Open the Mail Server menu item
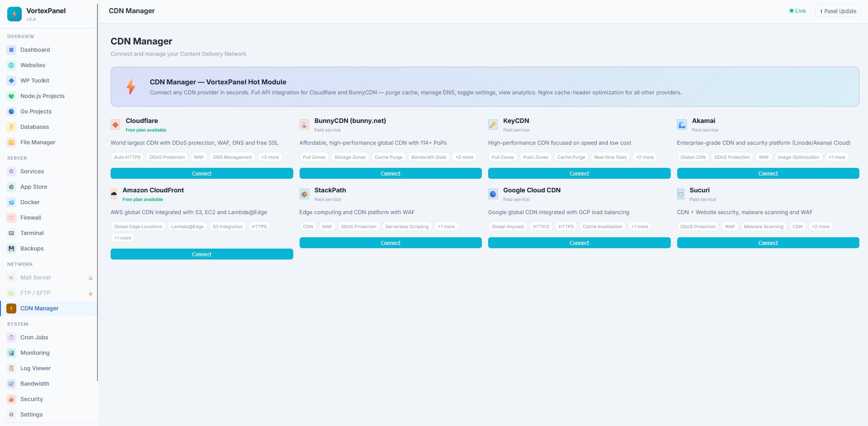 [x=49, y=278]
